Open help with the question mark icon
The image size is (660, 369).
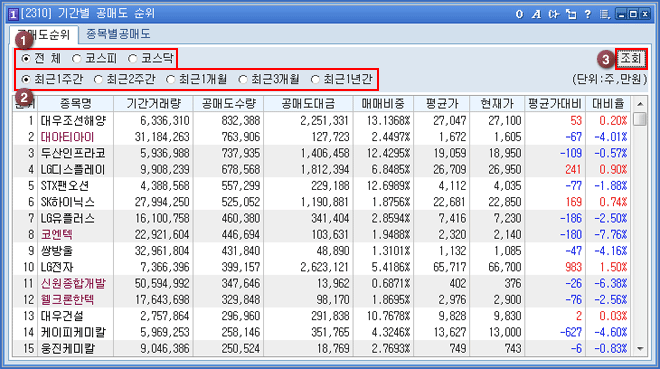[x=588, y=14]
